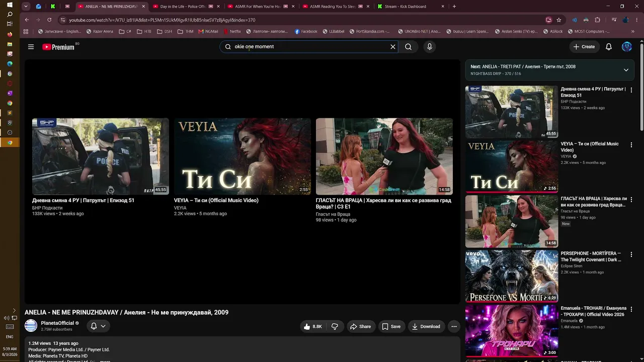Switch to Stream - Kick Dashboard tab
The height and width of the screenshot is (362, 644).
pos(410,7)
